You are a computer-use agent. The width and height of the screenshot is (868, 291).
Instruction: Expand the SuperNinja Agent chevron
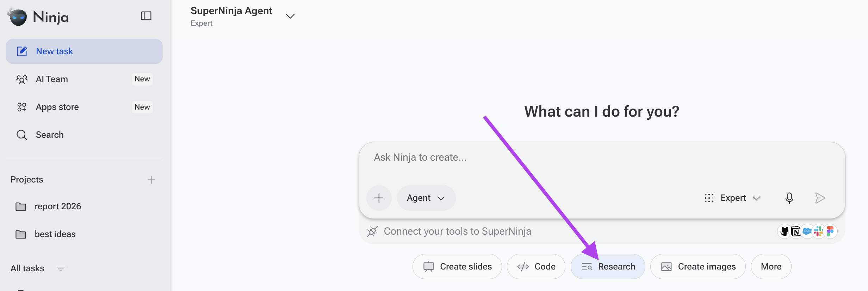pos(290,16)
